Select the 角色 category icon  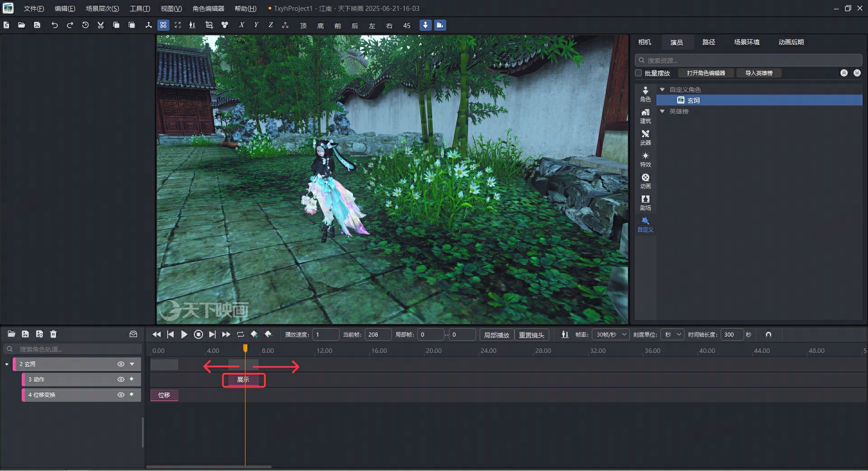[646, 94]
